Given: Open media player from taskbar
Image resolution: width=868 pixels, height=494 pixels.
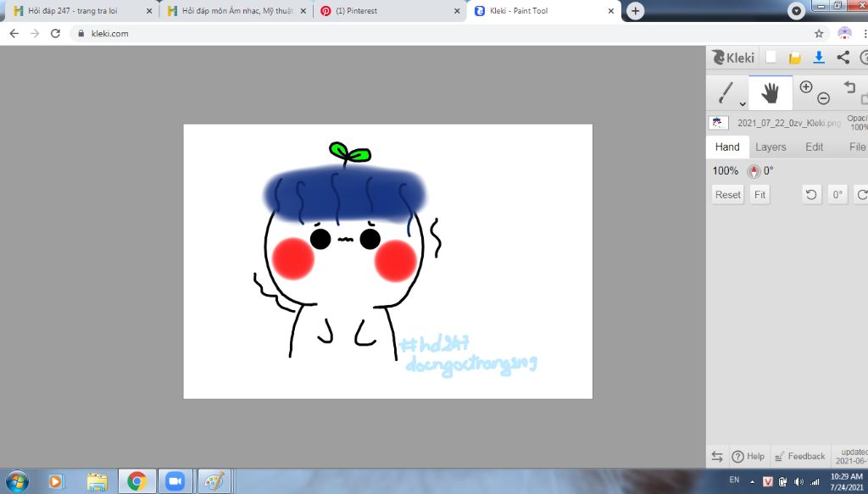Looking at the screenshot, I should click(x=57, y=481).
